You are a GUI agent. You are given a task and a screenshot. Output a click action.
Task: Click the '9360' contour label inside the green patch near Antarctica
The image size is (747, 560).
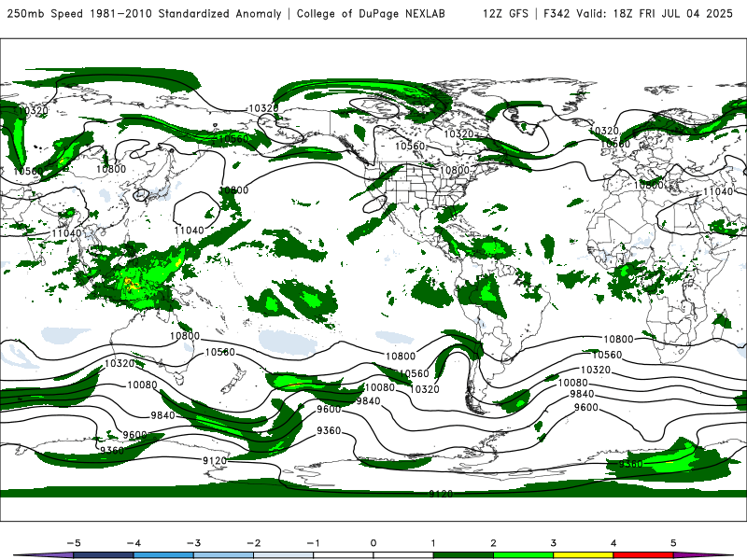pyautogui.click(x=631, y=464)
